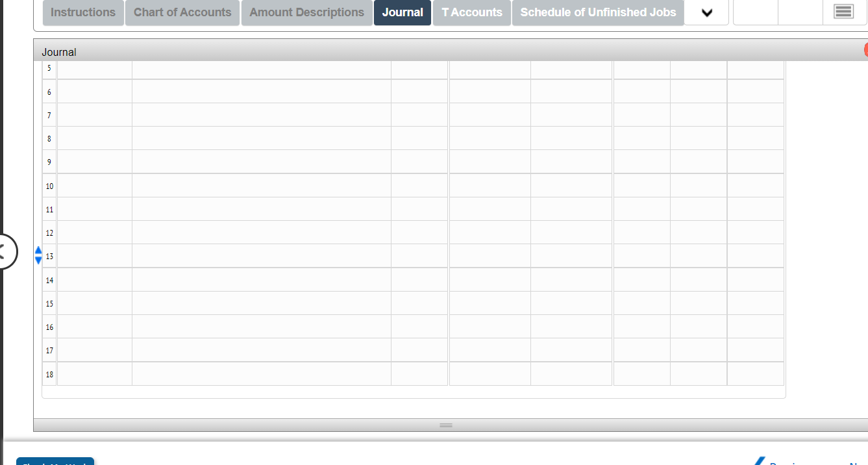Open the chevron dropdown next to the tabs
Image resolution: width=868 pixels, height=465 pixels.
(706, 12)
